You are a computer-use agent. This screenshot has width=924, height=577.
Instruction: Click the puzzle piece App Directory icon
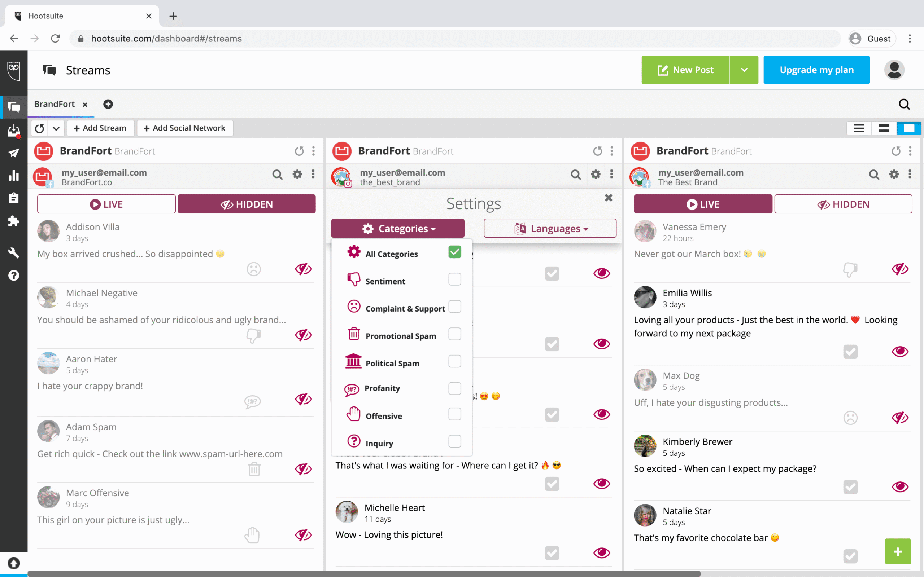click(14, 221)
